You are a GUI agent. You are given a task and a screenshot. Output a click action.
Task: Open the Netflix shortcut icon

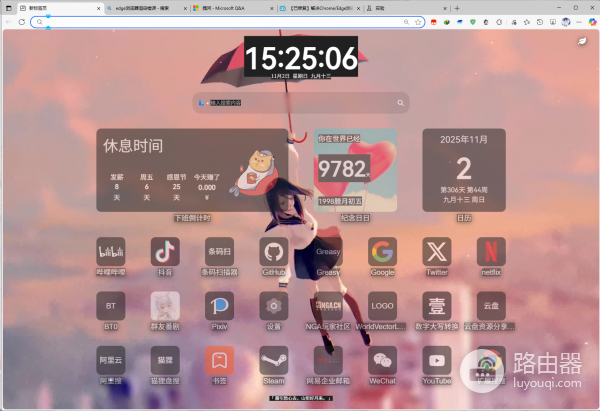(490, 251)
